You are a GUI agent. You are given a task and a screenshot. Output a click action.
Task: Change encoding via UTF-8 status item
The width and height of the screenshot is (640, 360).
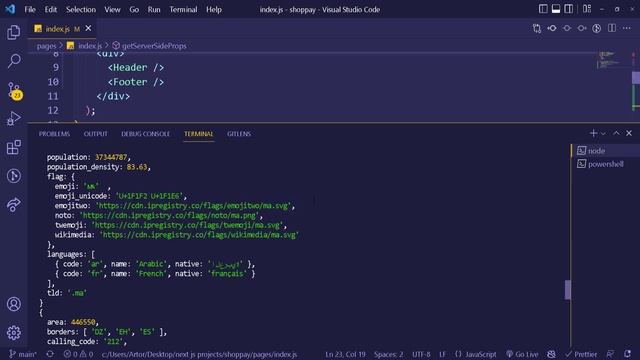click(x=421, y=354)
